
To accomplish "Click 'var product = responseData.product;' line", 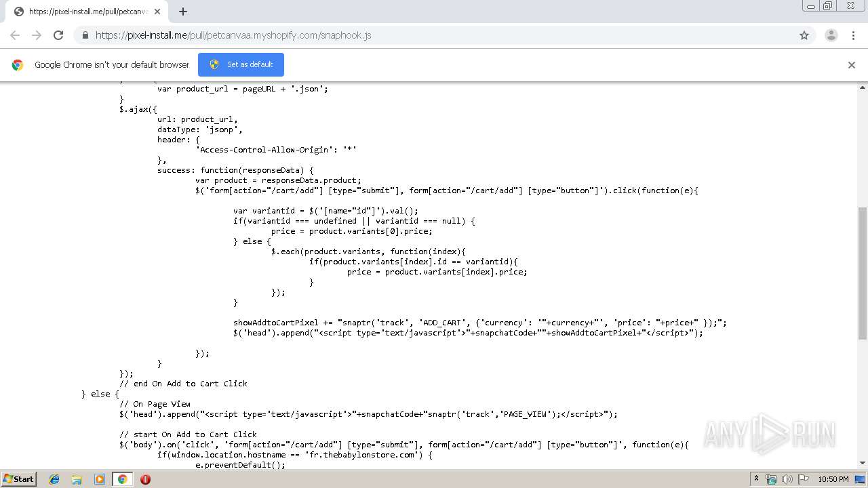I will point(278,180).
